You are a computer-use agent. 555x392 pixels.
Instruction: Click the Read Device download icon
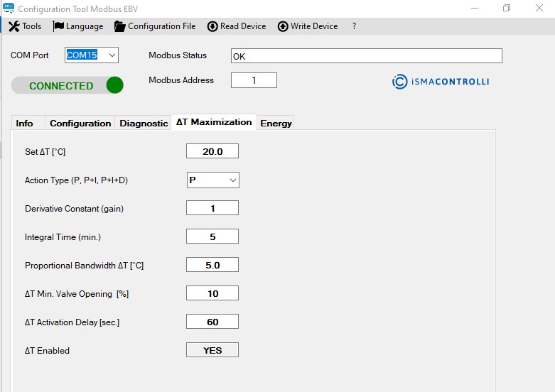pos(212,26)
